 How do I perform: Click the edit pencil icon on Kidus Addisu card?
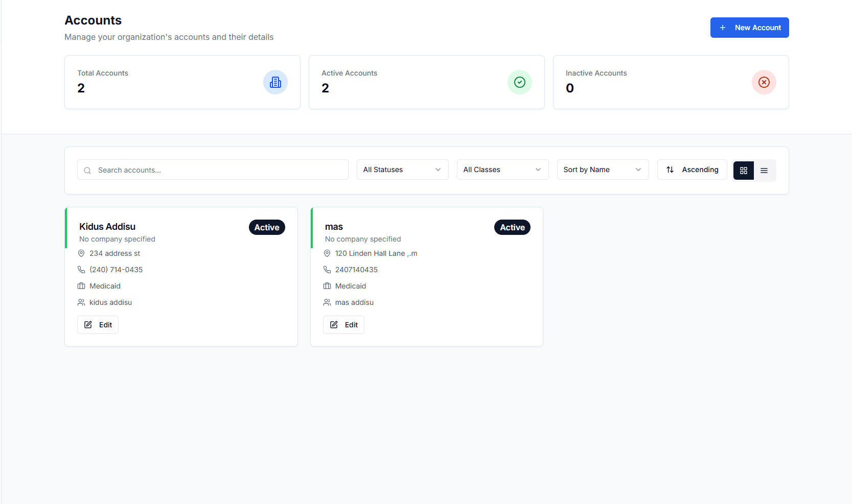click(x=88, y=324)
